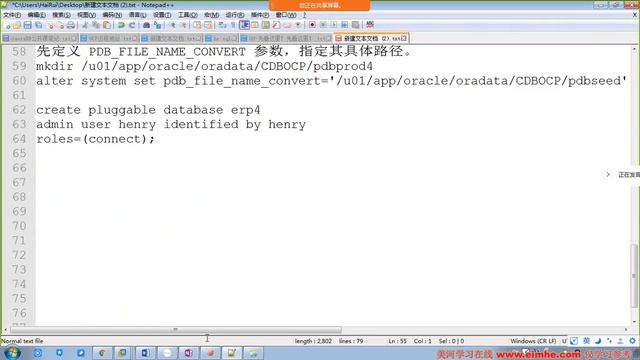Open the 运行(R) Run menu

235,15
